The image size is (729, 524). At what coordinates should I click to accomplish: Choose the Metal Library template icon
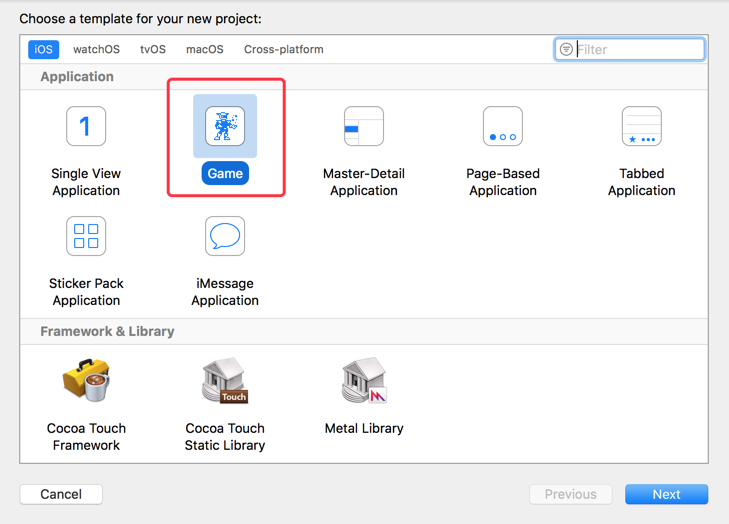pos(364,380)
